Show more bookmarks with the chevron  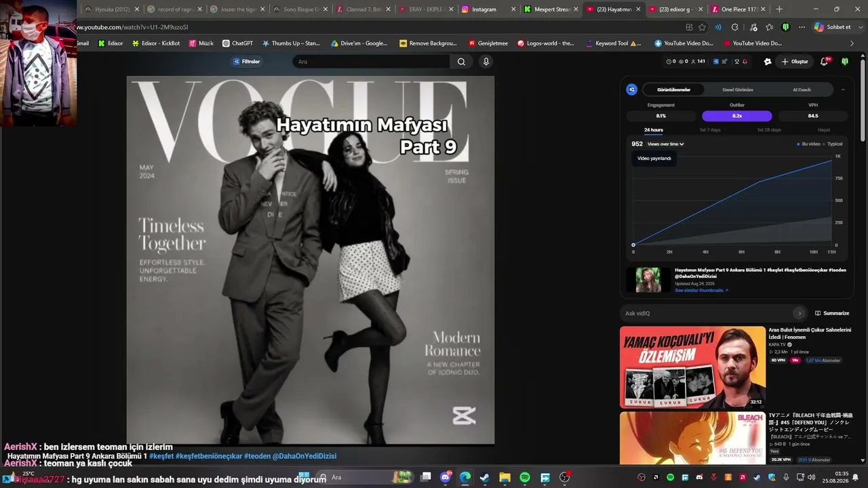coord(852,43)
